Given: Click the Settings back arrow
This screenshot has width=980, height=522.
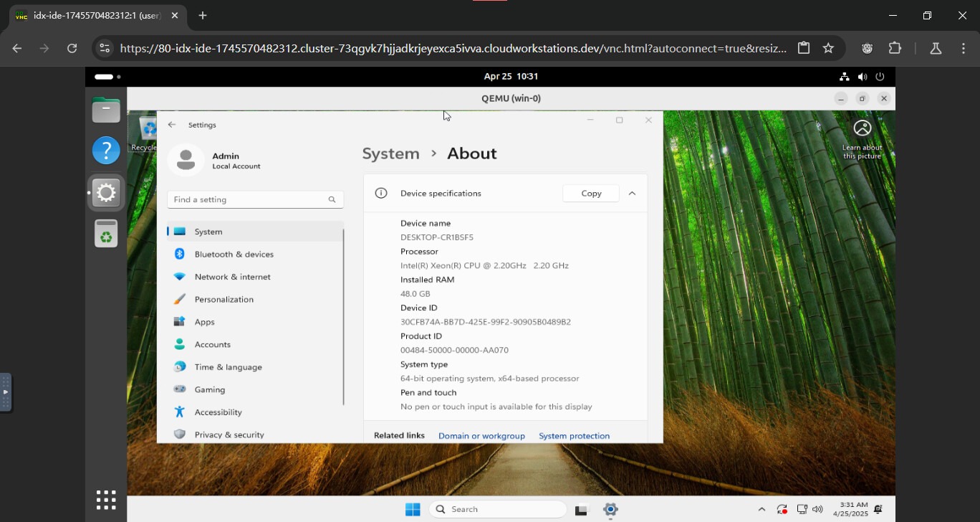Looking at the screenshot, I should click(172, 125).
